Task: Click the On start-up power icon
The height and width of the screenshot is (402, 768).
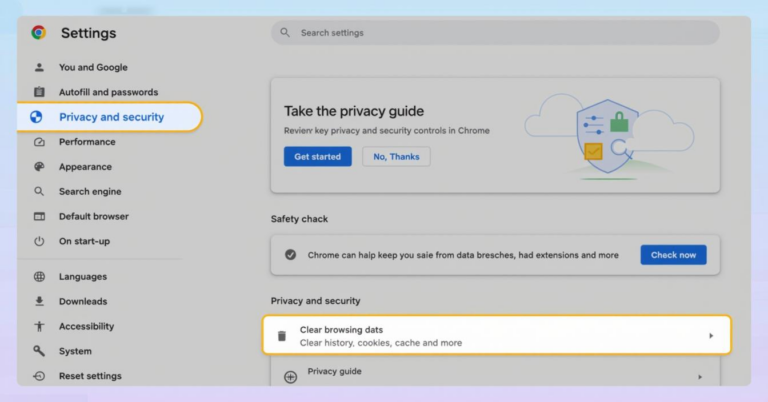Action: [39, 241]
